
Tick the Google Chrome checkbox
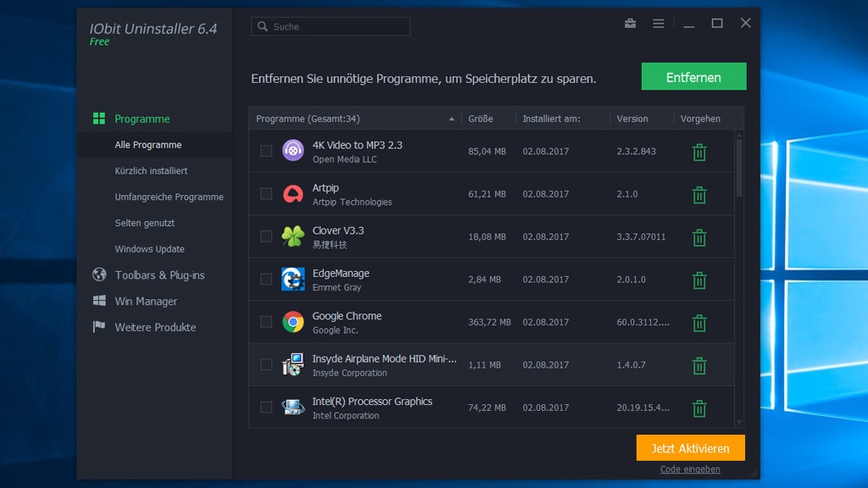coord(266,321)
